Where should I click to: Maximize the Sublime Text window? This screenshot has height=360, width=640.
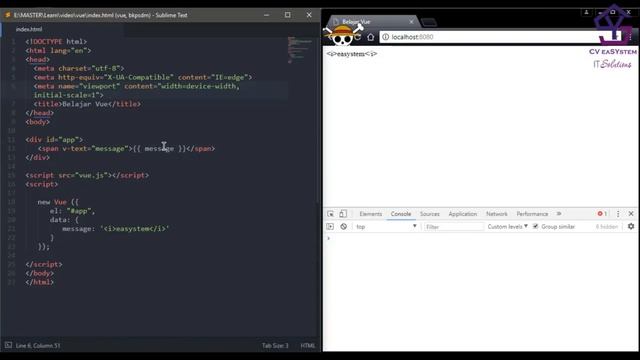(288, 15)
